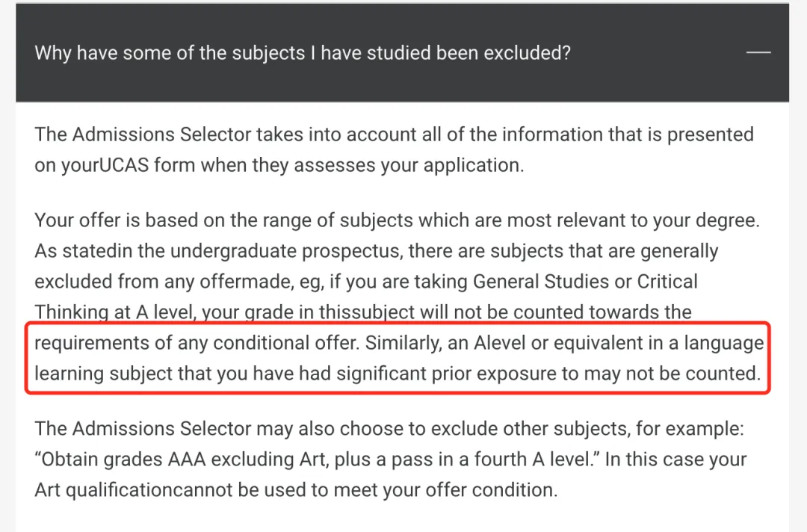Click the word 'yourUCAS' in the text
Image resolution: width=807 pixels, height=532 pixels.
(x=105, y=166)
